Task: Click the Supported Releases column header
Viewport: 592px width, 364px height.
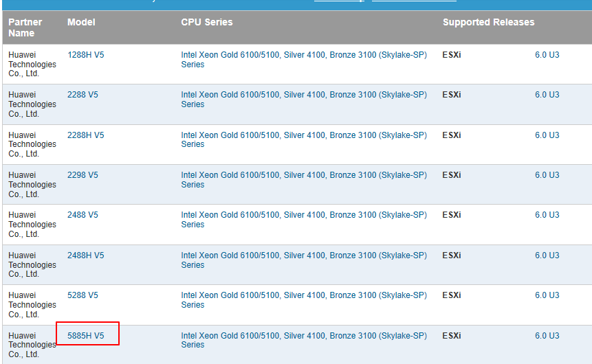Action: tap(489, 22)
